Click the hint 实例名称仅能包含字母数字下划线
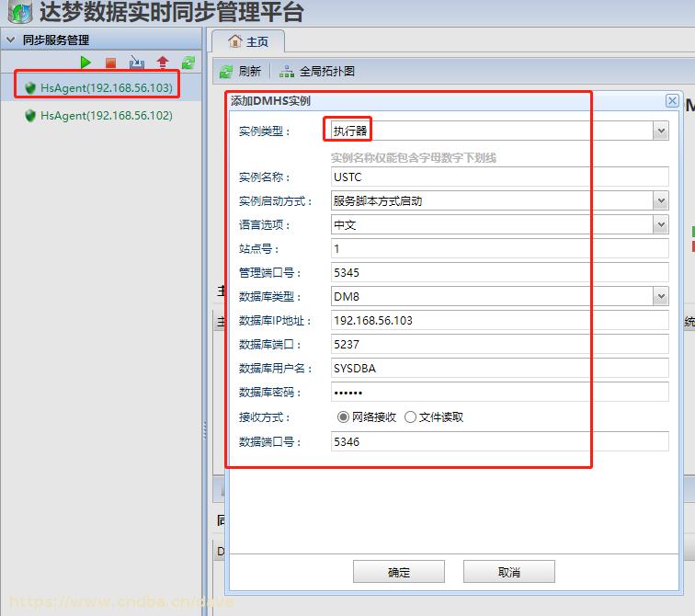The height and width of the screenshot is (616, 695). coord(414,158)
